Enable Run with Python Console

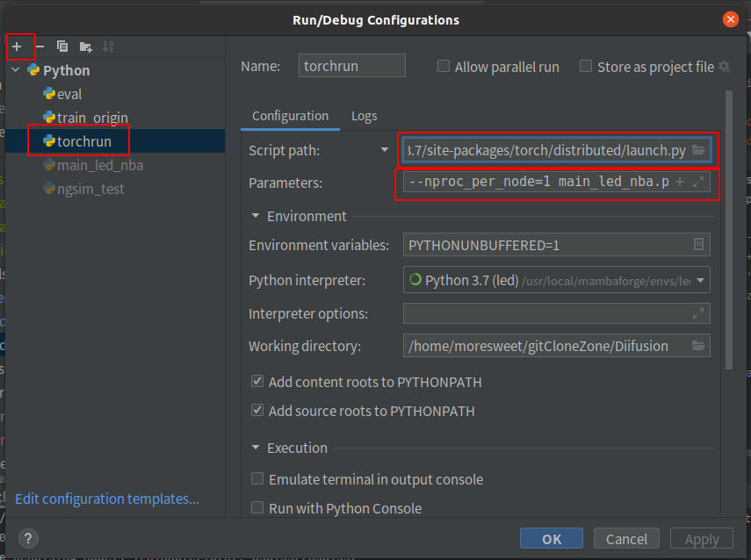[x=257, y=507]
